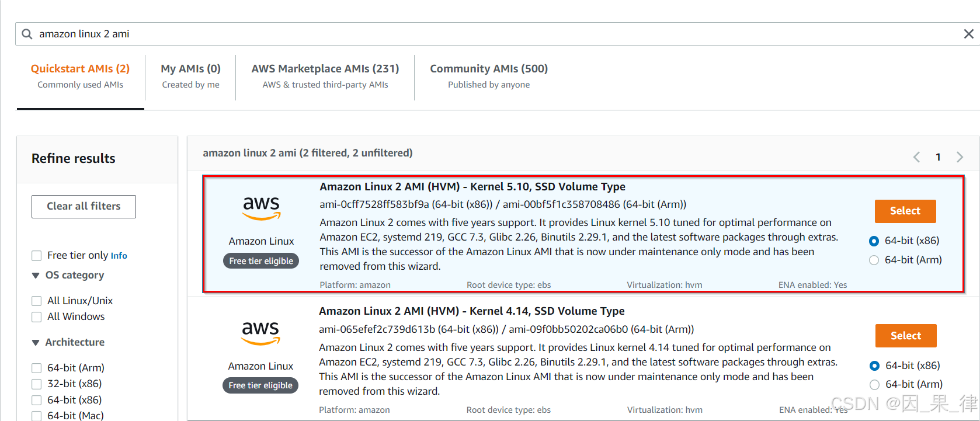Viewport: 980px width, 421px height.
Task: Check the 64-bit (Arm) architecture filter
Action: (x=37, y=368)
